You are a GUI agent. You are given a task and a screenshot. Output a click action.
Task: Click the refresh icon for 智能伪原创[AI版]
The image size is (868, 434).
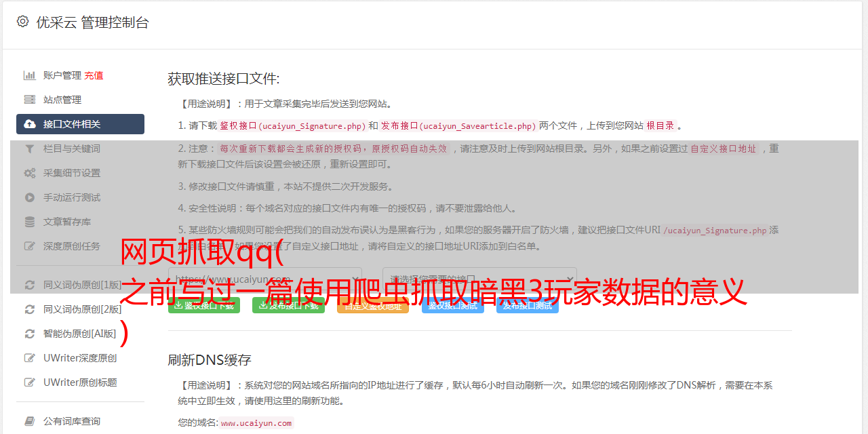[30, 334]
